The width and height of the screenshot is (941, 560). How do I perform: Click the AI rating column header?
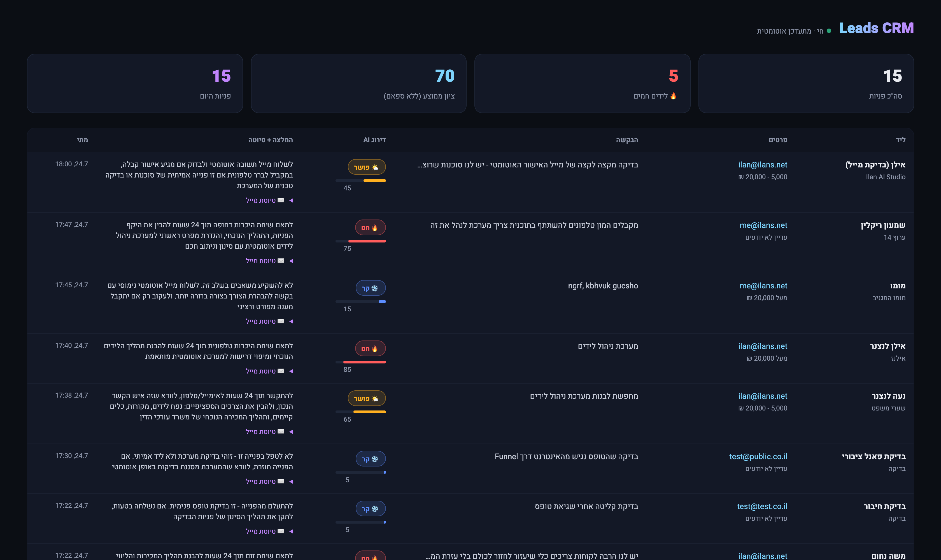(x=374, y=140)
